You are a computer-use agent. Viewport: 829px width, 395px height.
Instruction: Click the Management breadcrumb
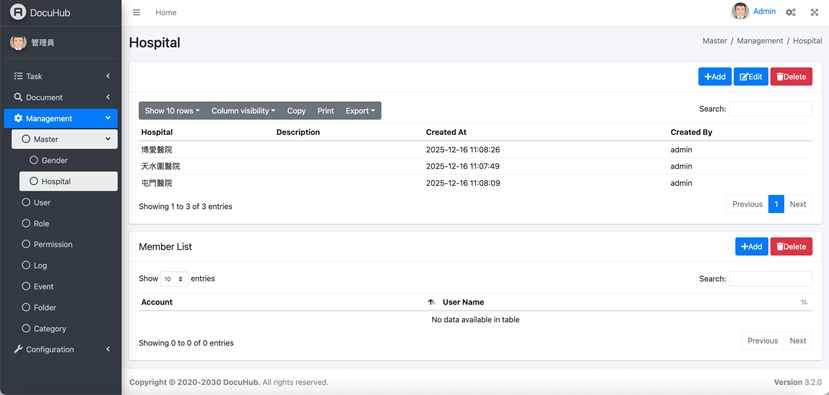(760, 41)
